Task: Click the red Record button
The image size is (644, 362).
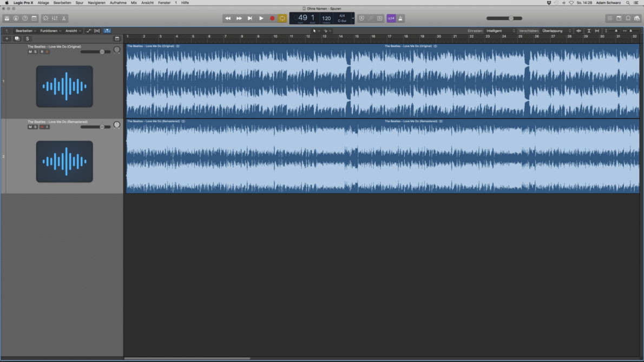Action: tap(272, 18)
